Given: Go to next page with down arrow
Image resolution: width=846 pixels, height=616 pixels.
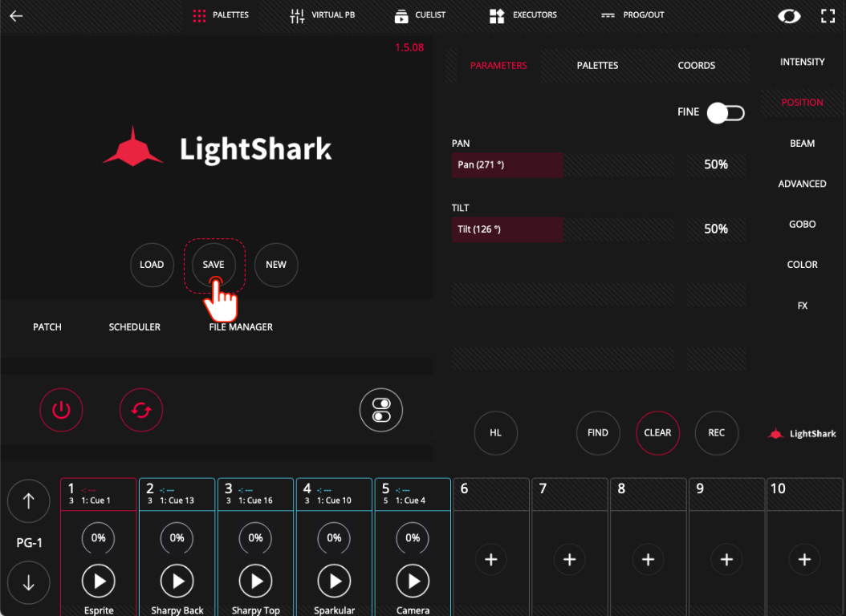Looking at the screenshot, I should pyautogui.click(x=29, y=582).
